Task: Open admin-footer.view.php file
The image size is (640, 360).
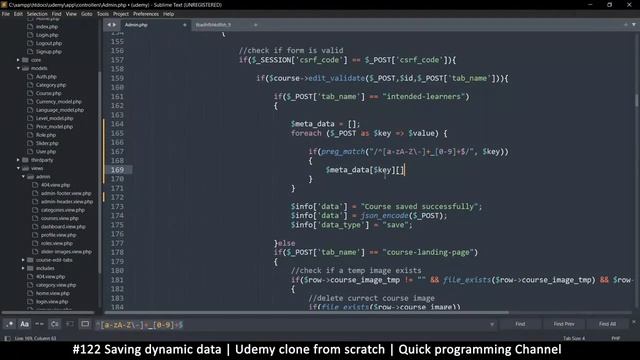Action: coord(66,193)
